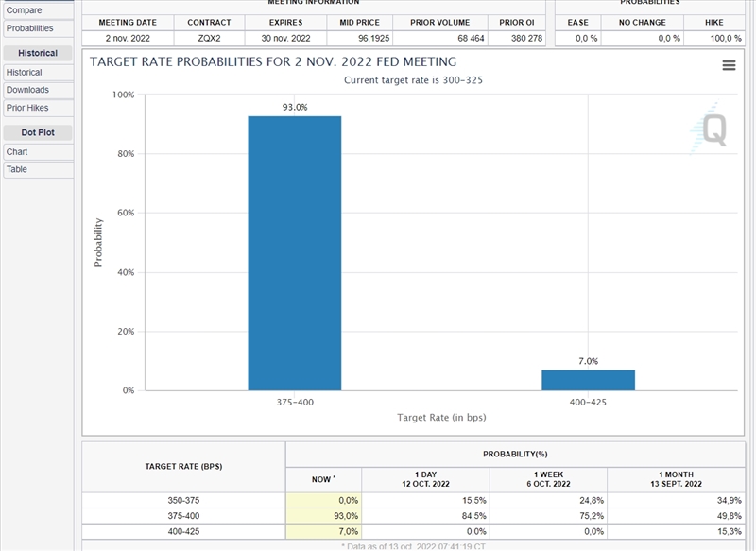Click the Dot Plot section header
The width and height of the screenshot is (756, 551).
point(38,132)
